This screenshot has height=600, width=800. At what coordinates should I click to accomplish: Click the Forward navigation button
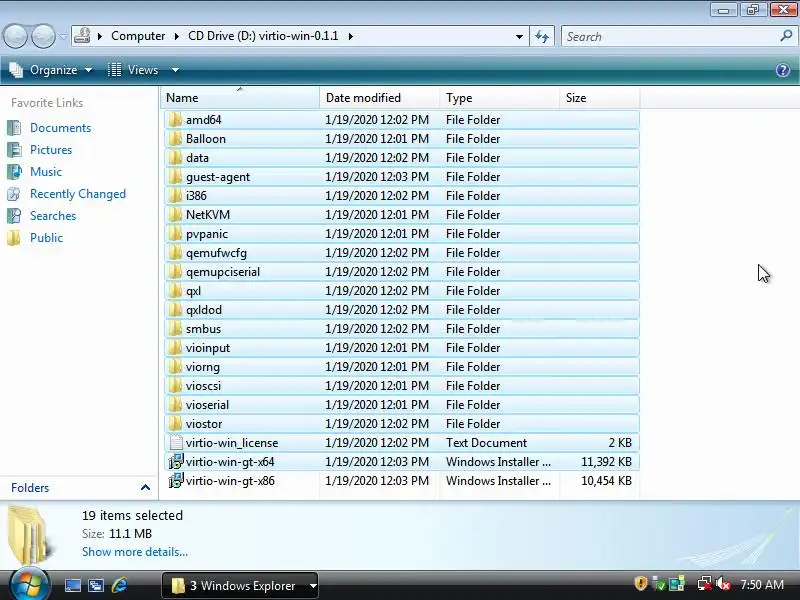pos(43,36)
